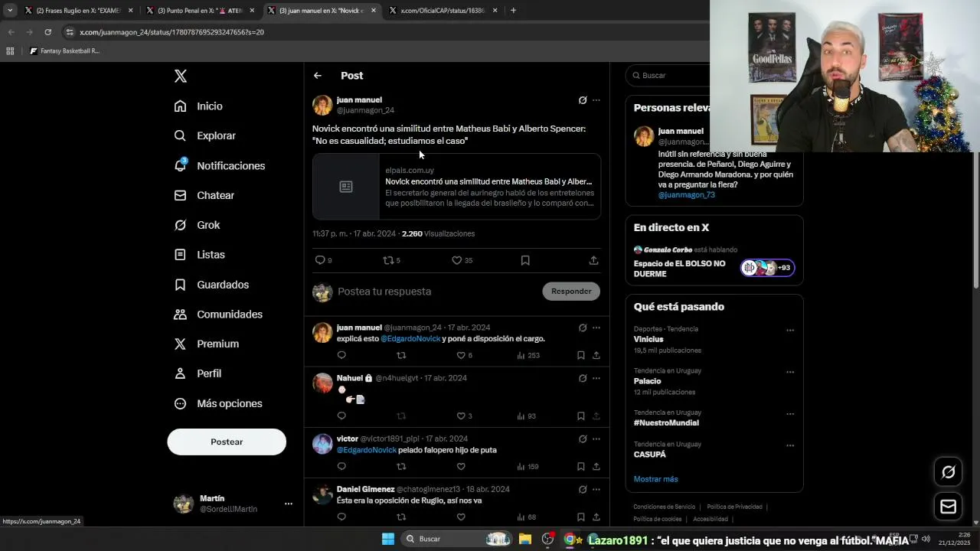Open Comunidades page
The width and height of the screenshot is (980, 551).
[218, 315]
